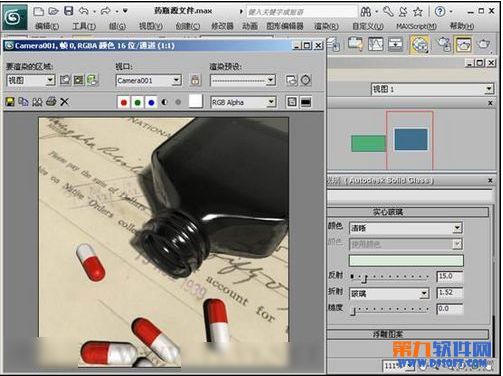Open area to render dropdown
This screenshot has height=376, width=503.
[50, 80]
